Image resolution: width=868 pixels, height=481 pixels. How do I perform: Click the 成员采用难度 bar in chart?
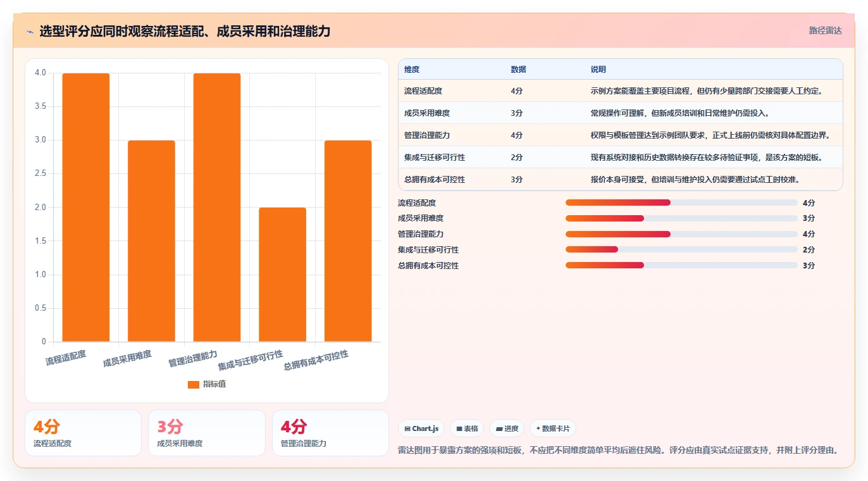tap(151, 241)
